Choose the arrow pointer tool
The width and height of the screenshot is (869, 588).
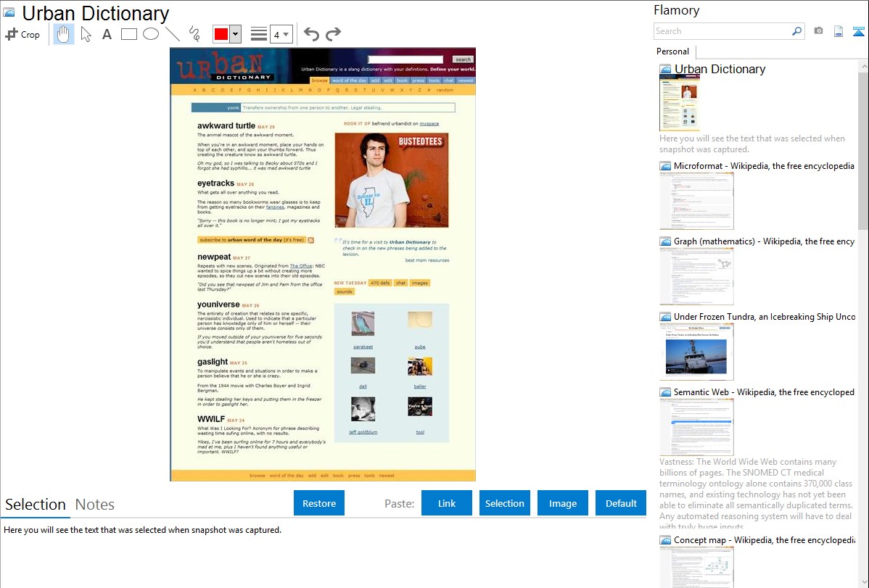click(x=86, y=34)
